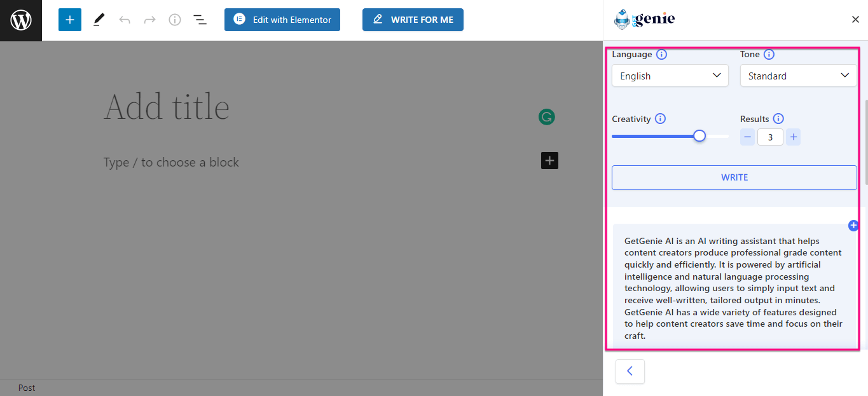Viewport: 868px width, 396px height.
Task: Show Results info tooltip icon
Action: pos(778,119)
